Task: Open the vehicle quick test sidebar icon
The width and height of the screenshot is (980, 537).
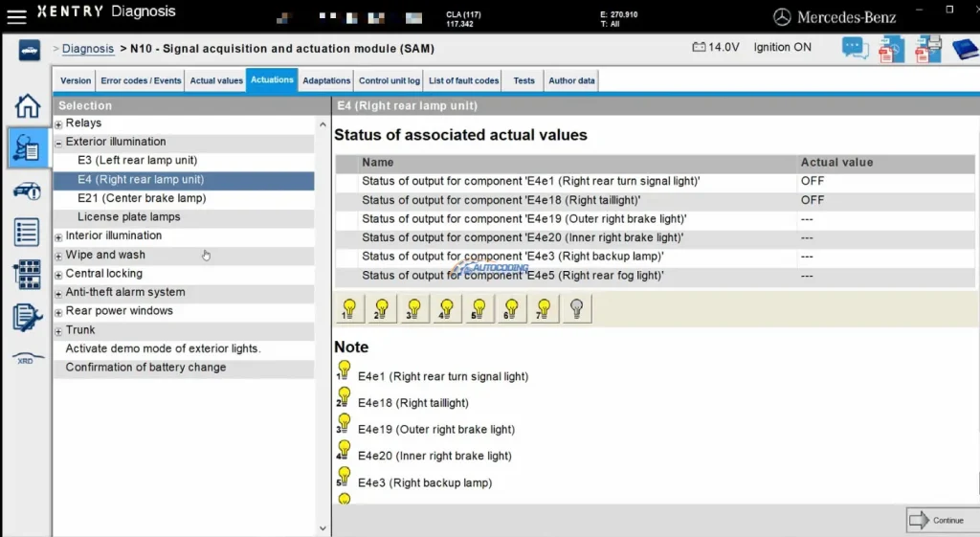Action: coord(27,190)
